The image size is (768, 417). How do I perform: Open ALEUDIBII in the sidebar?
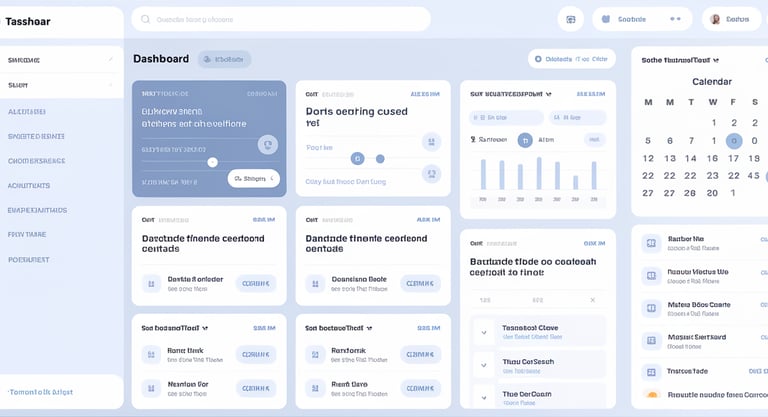[x=27, y=112]
